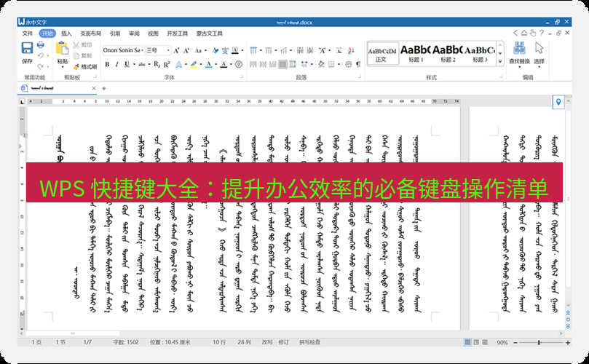The image size is (589, 364).
Task: Open the Font dialog launcher (字体 group)
Action: (242, 76)
